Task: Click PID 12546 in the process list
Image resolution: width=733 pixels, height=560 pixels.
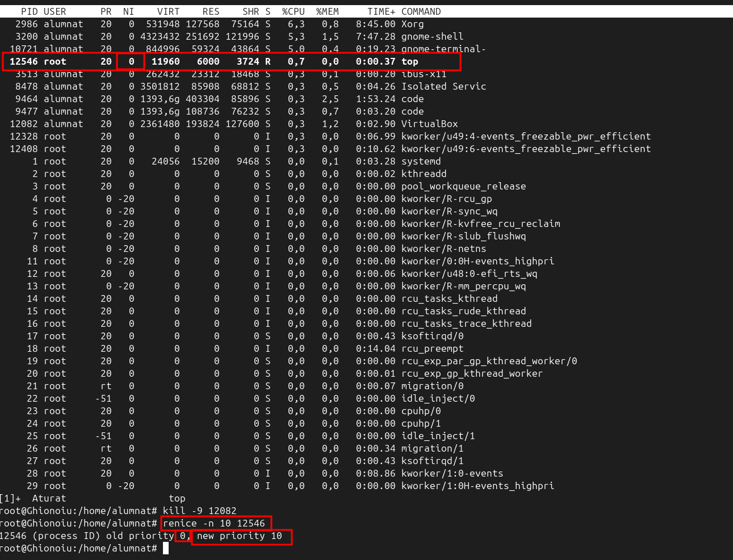Action: (23, 61)
